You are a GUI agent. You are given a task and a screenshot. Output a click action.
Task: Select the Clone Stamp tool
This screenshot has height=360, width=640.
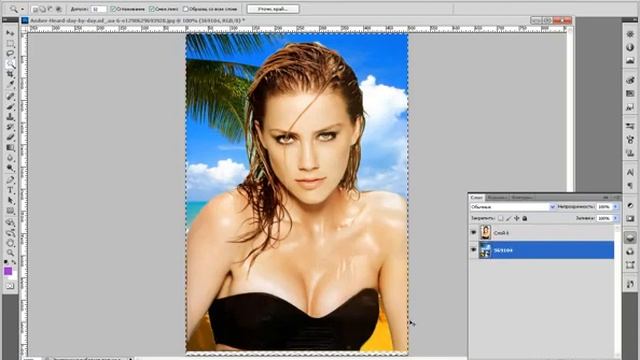coord(10,118)
